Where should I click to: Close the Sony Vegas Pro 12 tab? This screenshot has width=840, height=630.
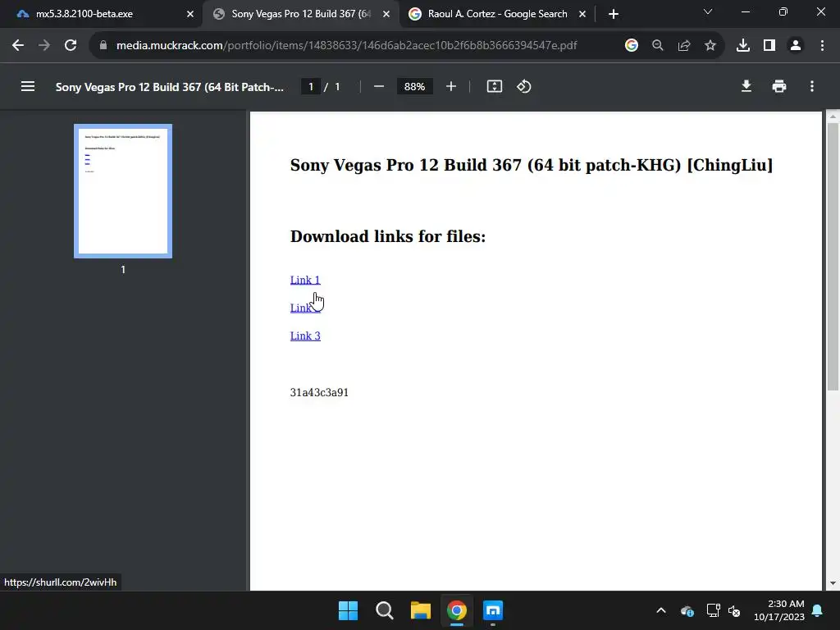tap(386, 14)
